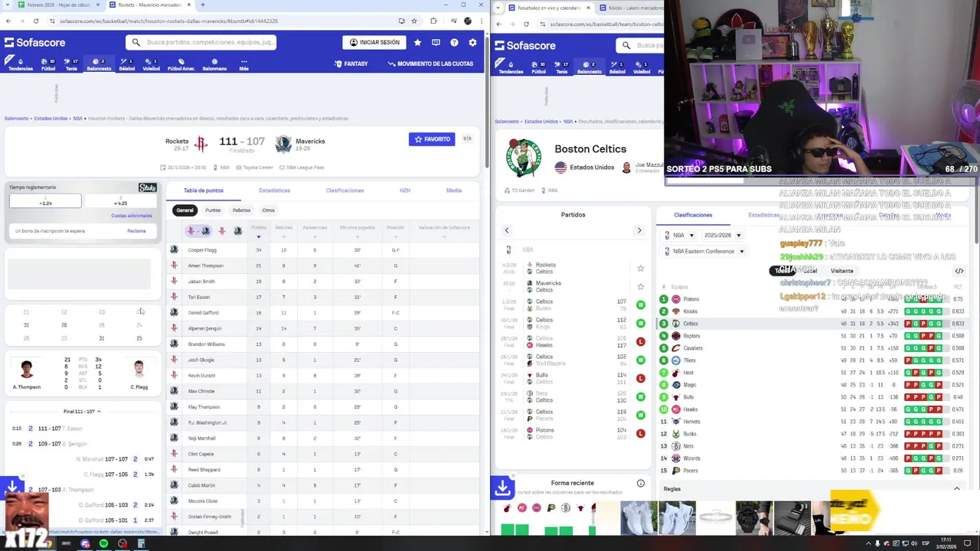This screenshot has height=551, width=980.
Task: Click INICIAR SESIÓN button
Action: (374, 43)
